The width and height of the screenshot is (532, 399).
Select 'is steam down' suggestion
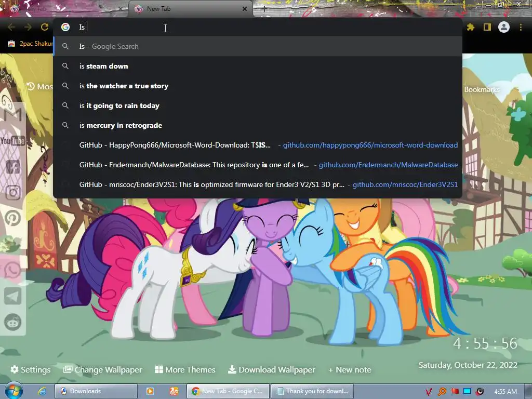coord(258,66)
